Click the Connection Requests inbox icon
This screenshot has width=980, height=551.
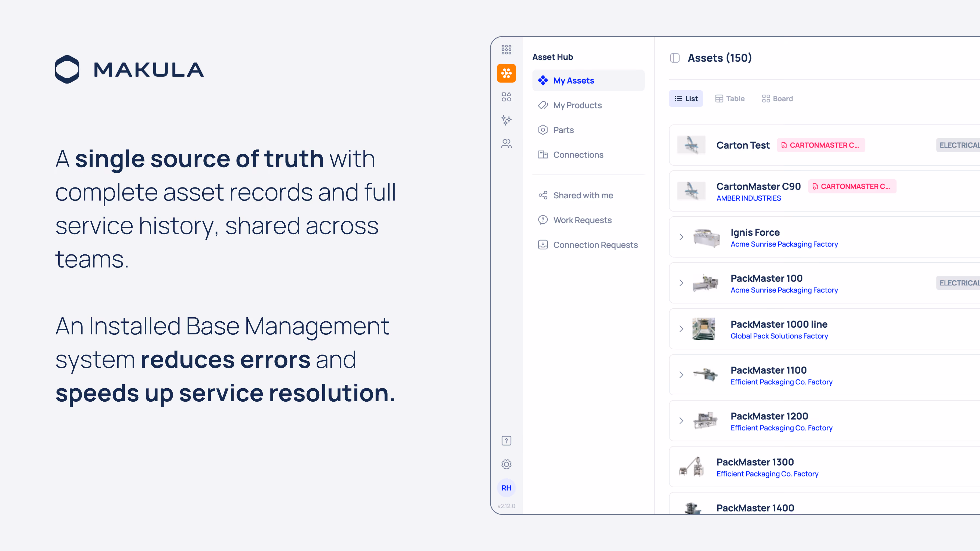coord(543,245)
